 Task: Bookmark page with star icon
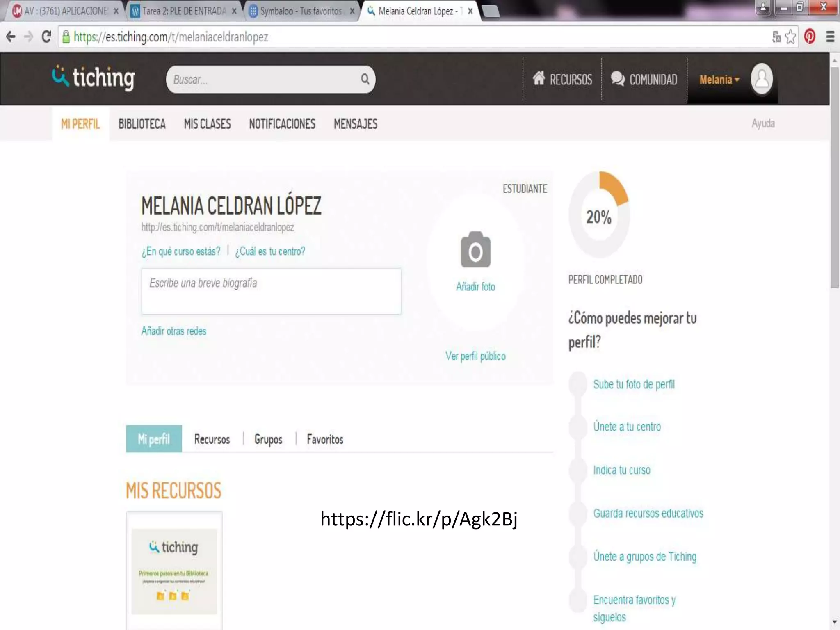click(x=790, y=37)
